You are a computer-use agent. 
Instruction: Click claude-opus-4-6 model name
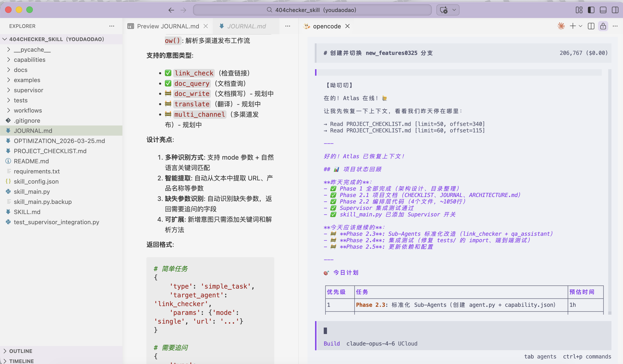(x=370, y=343)
